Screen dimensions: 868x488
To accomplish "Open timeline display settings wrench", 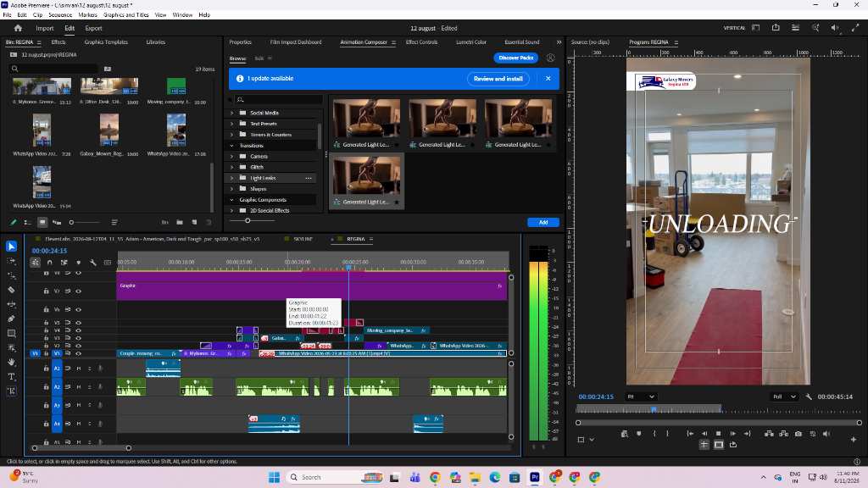I will (93, 263).
